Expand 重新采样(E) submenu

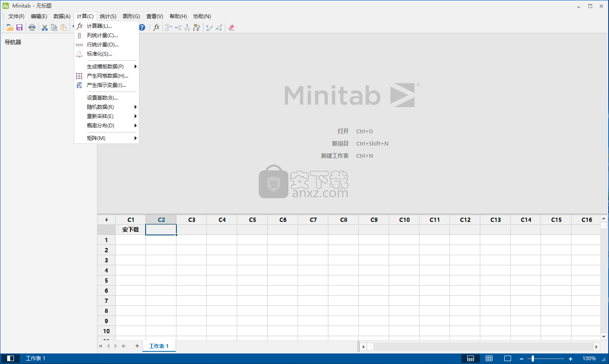[x=106, y=116]
